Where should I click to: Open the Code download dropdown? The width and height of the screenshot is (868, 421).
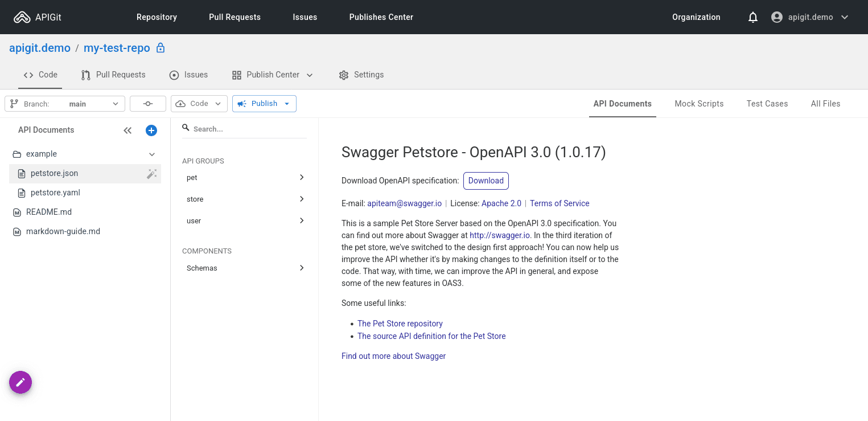click(x=199, y=104)
